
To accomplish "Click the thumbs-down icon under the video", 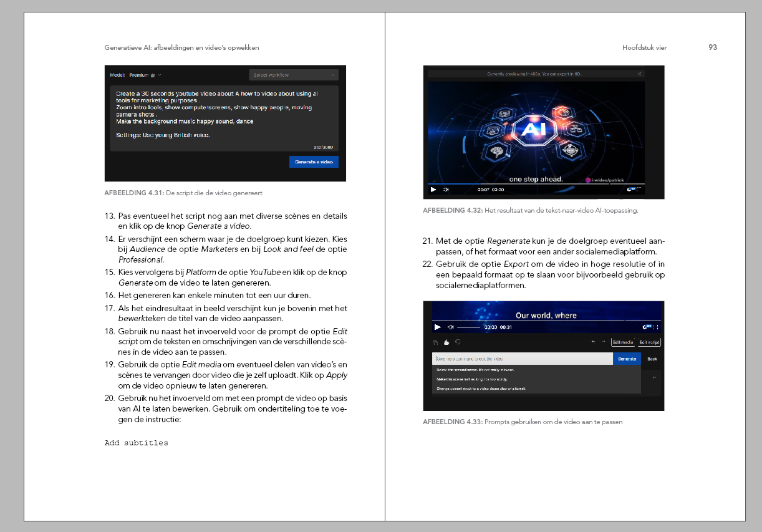I will (458, 342).
